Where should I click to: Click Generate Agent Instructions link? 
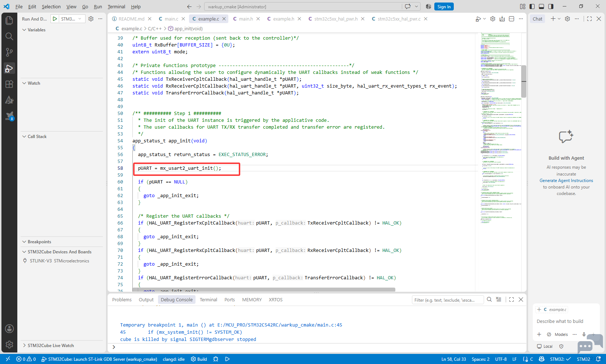coord(566,181)
